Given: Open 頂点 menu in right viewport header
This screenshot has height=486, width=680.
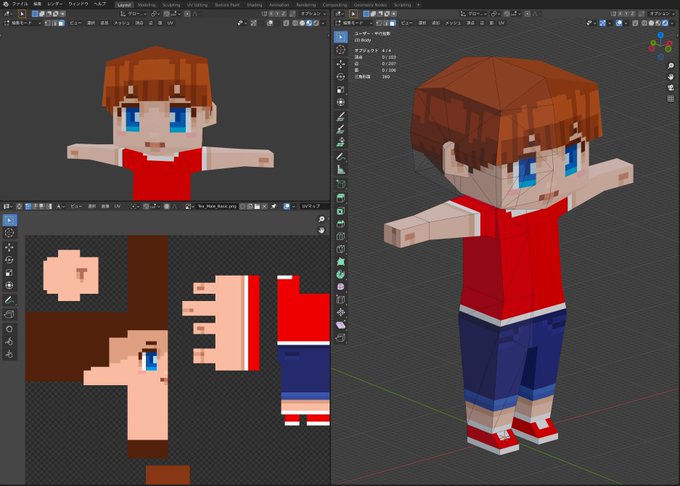Looking at the screenshot, I should (470, 23).
